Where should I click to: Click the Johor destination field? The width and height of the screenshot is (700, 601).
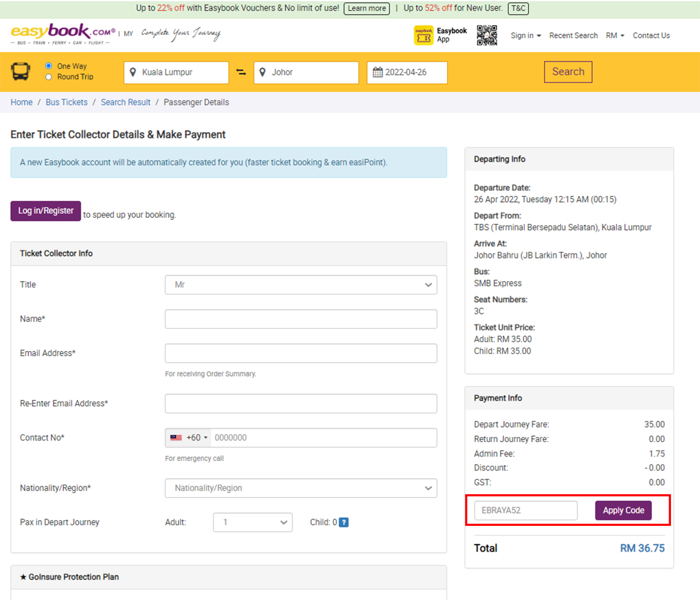pyautogui.click(x=306, y=72)
